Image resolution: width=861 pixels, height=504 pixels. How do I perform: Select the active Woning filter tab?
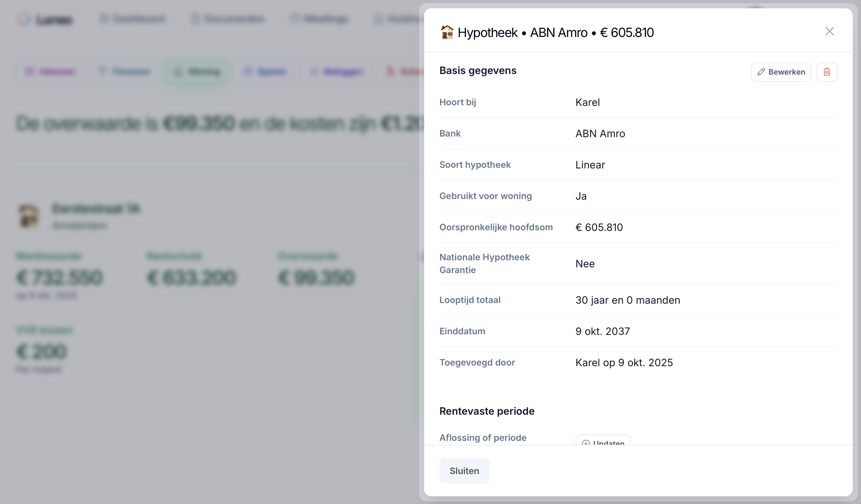click(x=197, y=71)
